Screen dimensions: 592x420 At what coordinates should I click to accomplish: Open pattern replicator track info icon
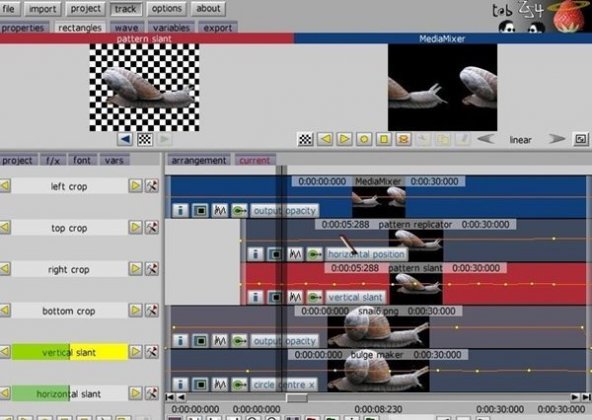coord(256,254)
